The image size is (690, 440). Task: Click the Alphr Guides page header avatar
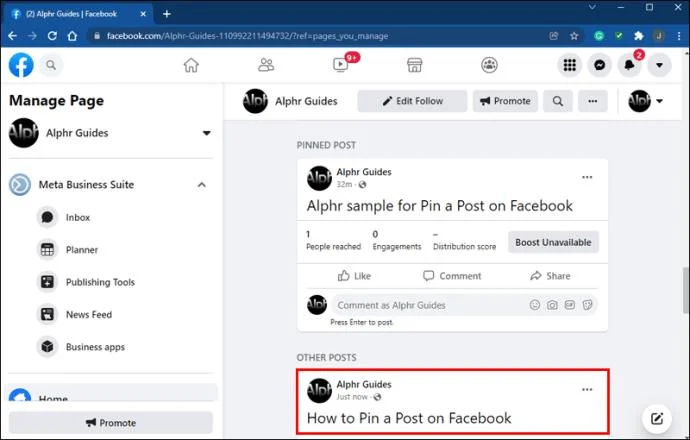[255, 101]
